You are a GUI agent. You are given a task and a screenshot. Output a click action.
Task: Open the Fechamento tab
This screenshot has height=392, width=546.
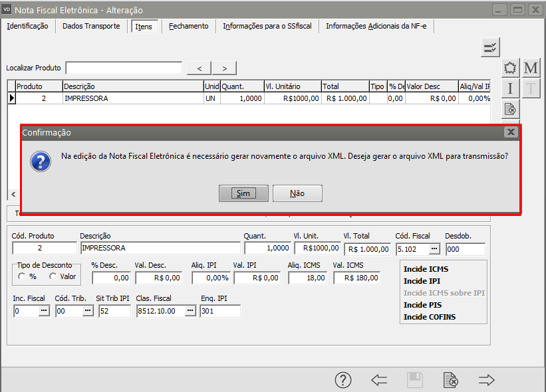coord(188,26)
